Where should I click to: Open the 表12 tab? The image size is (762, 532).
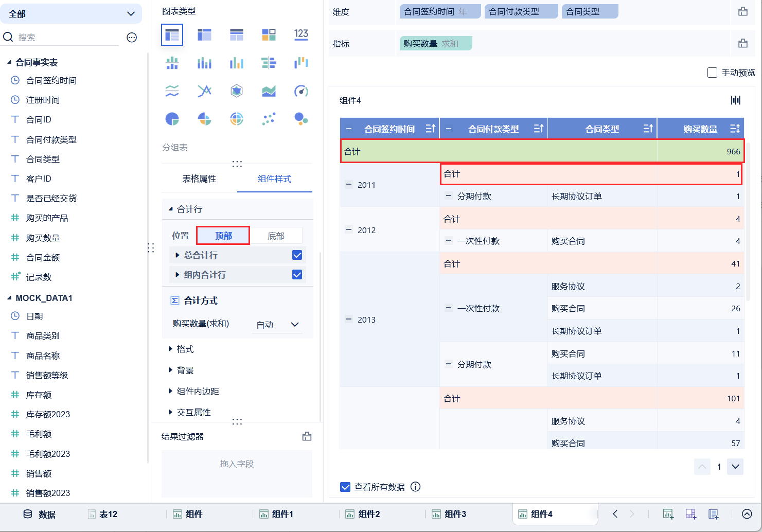[x=103, y=514]
